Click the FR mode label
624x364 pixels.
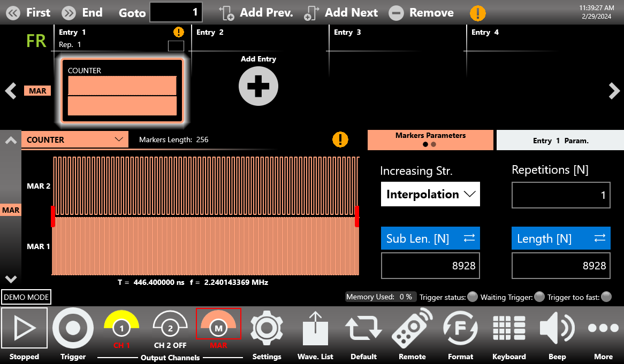coord(36,41)
